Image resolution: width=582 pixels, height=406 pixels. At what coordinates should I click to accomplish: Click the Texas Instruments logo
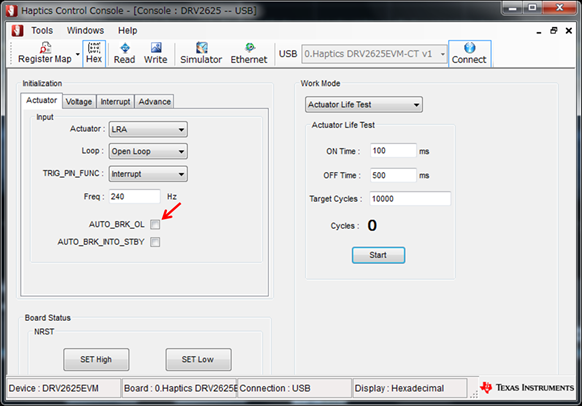[x=527, y=387]
